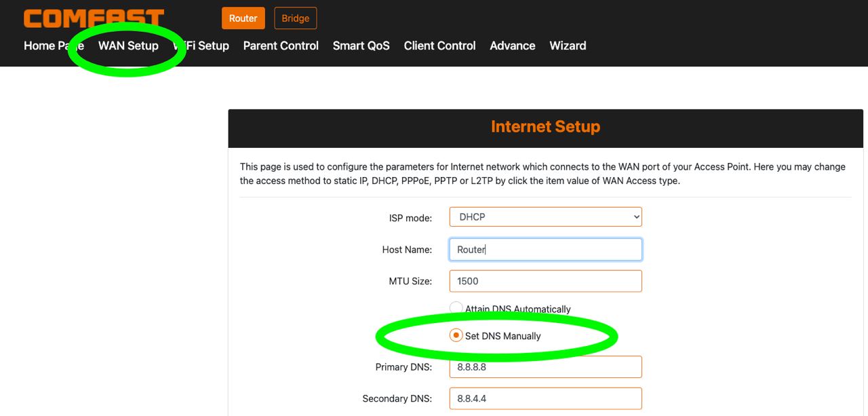Switch to Bridge mode

pyautogui.click(x=295, y=18)
